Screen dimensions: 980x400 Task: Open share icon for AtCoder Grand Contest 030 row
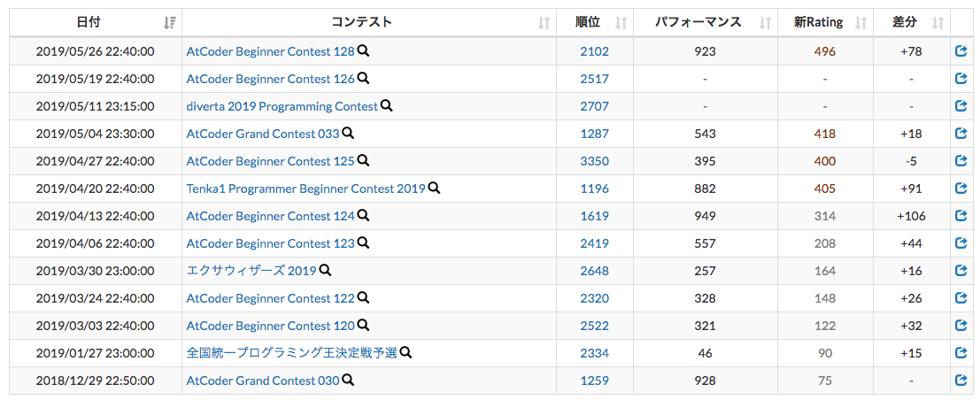point(961,380)
